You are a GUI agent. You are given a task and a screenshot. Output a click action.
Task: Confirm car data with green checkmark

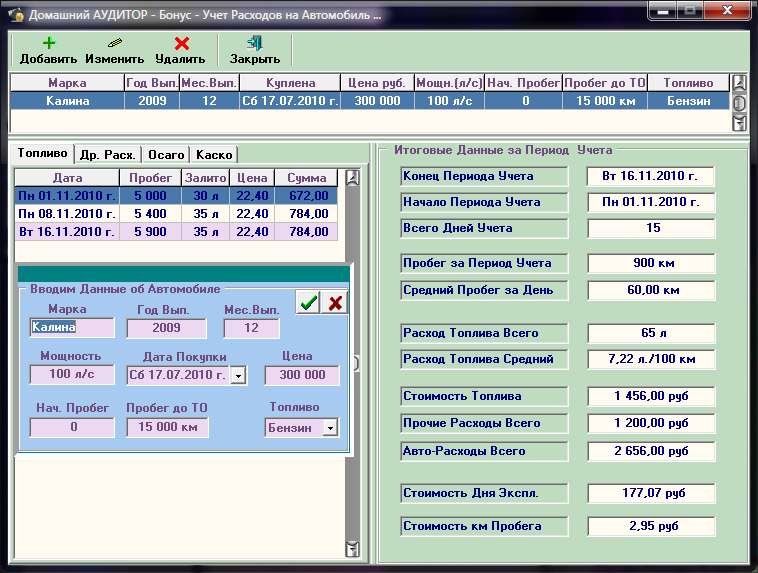[x=308, y=303]
